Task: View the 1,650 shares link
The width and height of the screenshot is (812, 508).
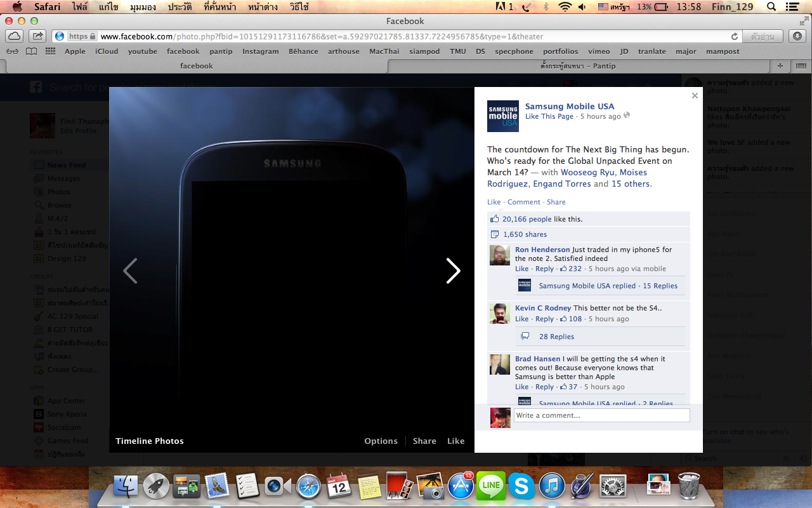Action: point(525,234)
